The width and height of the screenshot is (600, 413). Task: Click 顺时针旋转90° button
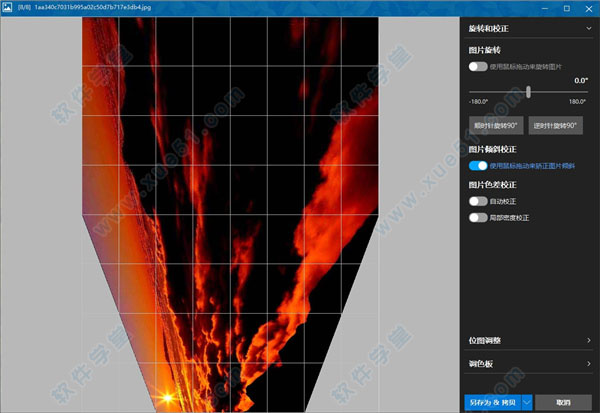(x=494, y=128)
